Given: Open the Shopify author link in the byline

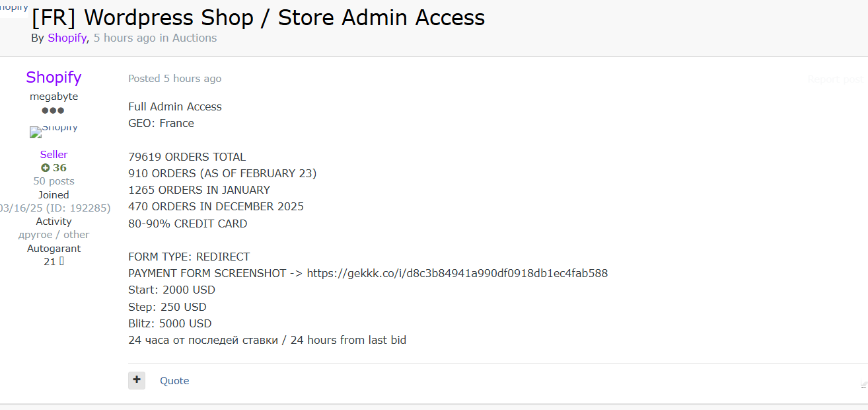Looking at the screenshot, I should pos(67,38).
